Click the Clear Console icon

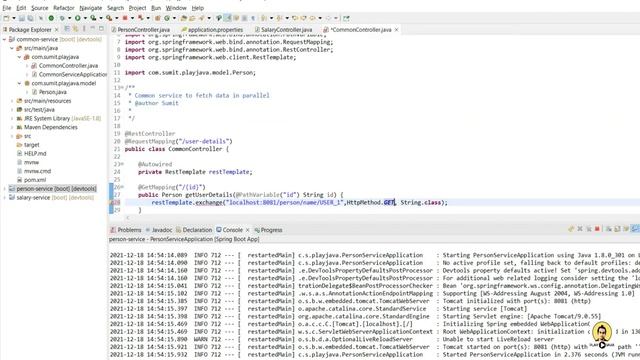(609, 229)
